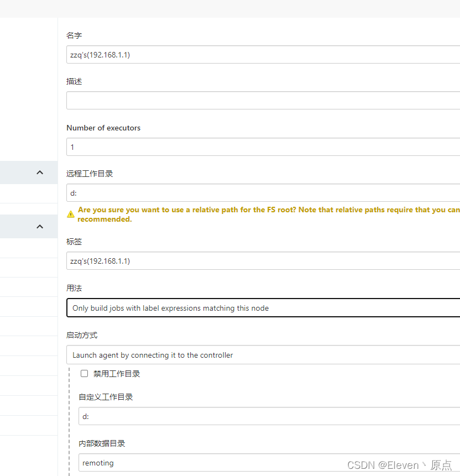
Task: Click the Number of executors label
Action: (x=103, y=128)
